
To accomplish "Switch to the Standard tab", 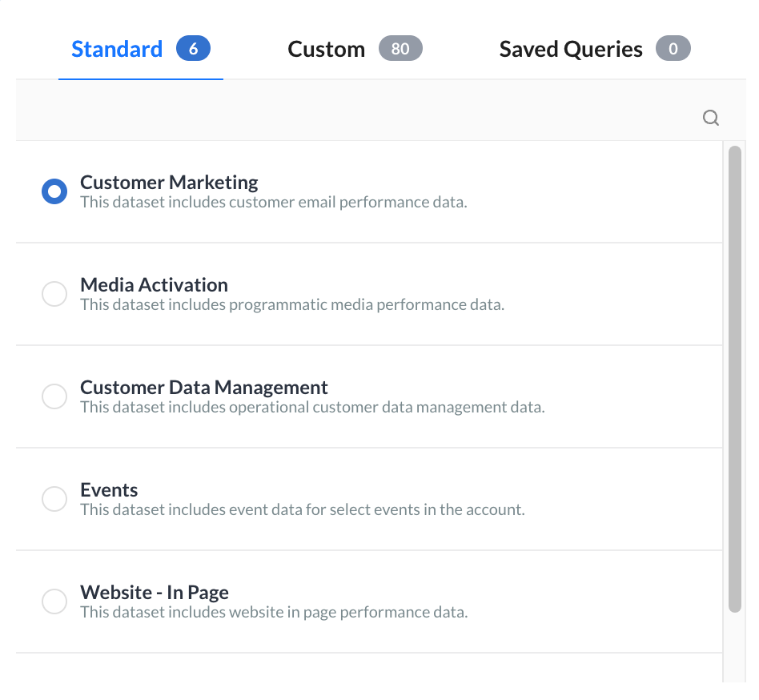I will [117, 50].
